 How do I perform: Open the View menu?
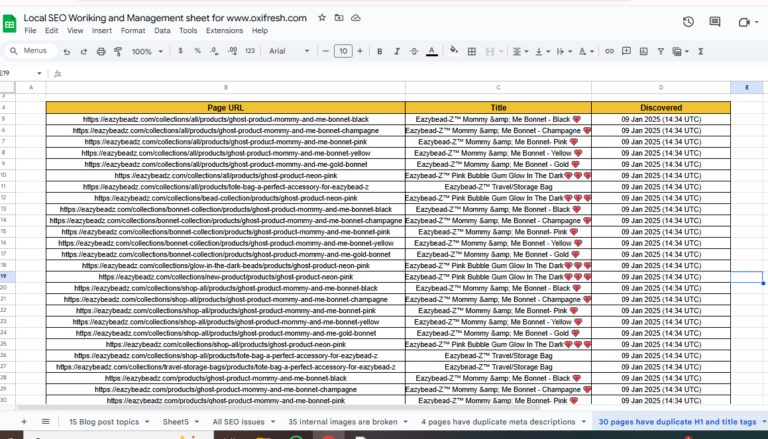coord(75,30)
